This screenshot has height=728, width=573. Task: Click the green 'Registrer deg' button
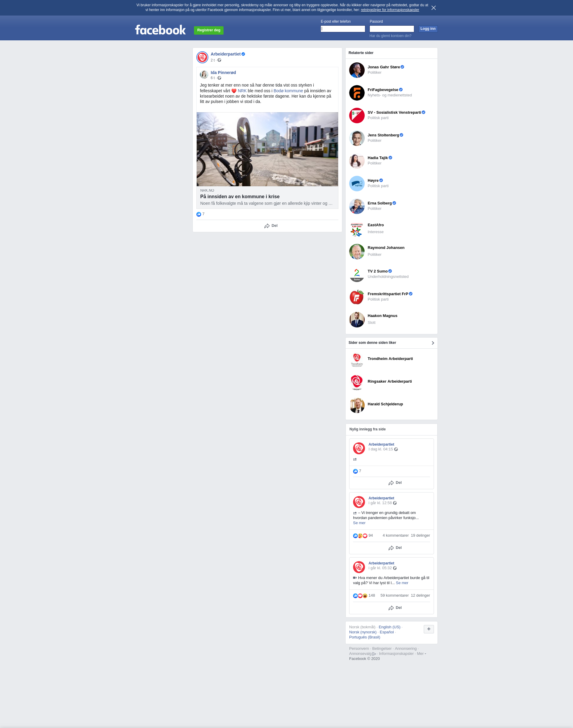coord(209,30)
